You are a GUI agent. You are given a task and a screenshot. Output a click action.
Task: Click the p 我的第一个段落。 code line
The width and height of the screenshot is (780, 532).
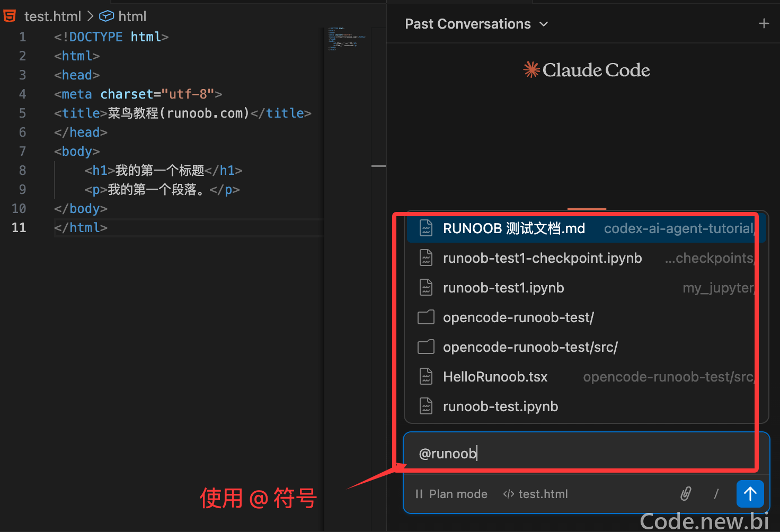pos(162,190)
